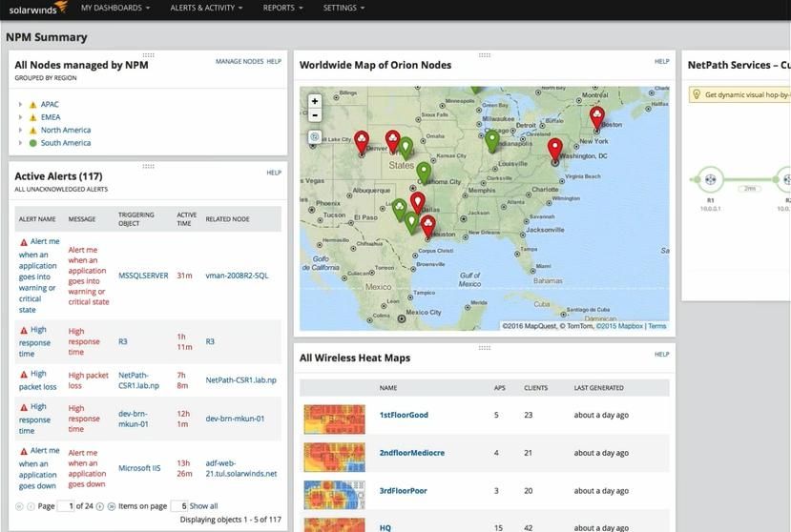Image resolution: width=791 pixels, height=532 pixels.
Task: Expand the EMEA region node
Action: [x=20, y=117]
